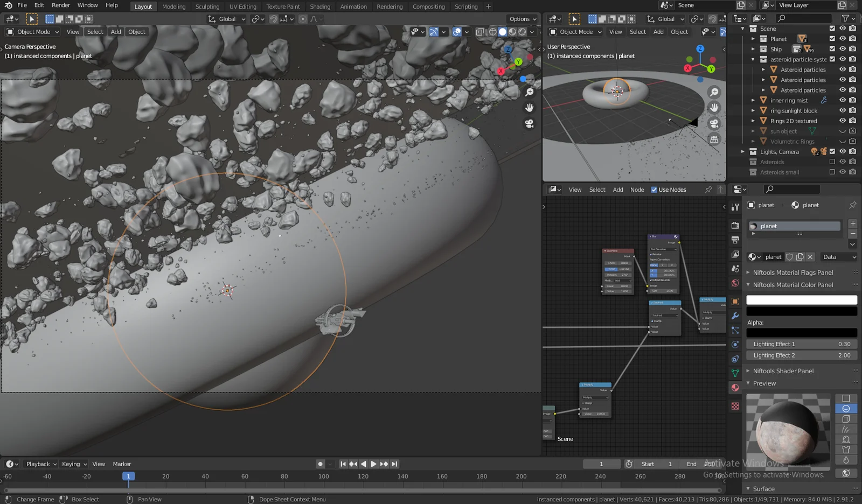The height and width of the screenshot is (504, 862).
Task: Adjust the Lighting Effect 1 slider
Action: (x=802, y=344)
